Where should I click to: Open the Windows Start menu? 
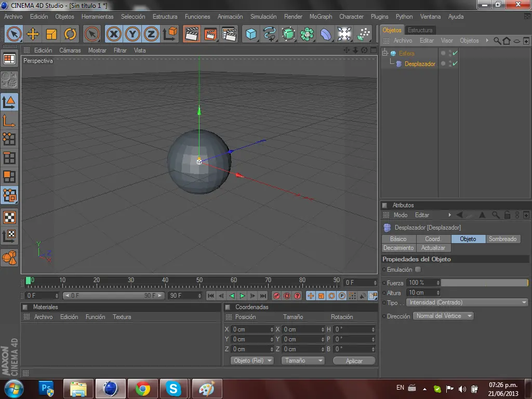[14, 389]
